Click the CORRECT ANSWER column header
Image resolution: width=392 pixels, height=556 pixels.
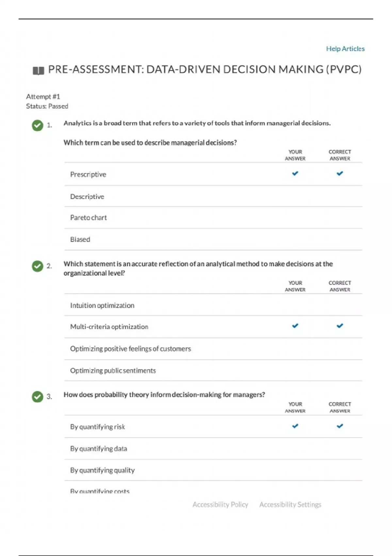click(x=340, y=155)
